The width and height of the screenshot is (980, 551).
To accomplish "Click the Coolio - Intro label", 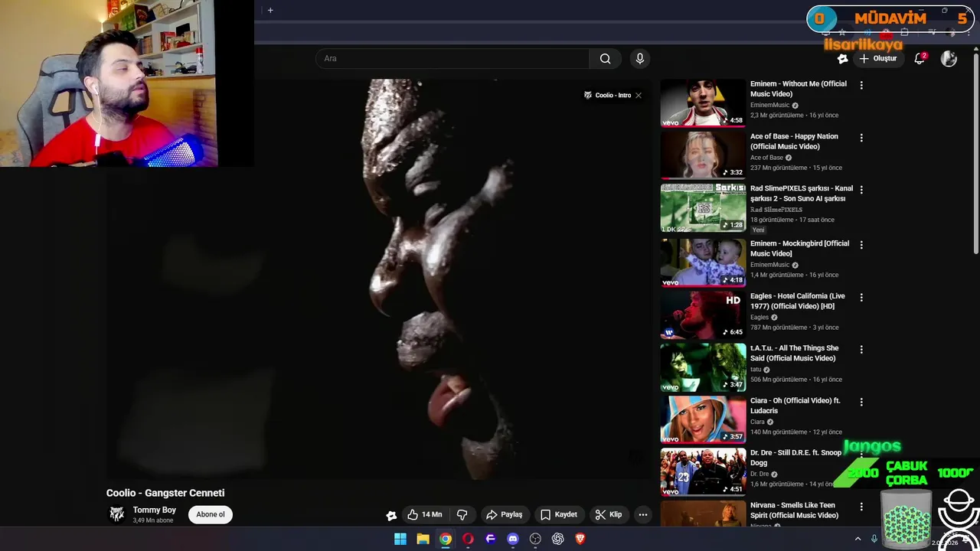I will [x=612, y=95].
